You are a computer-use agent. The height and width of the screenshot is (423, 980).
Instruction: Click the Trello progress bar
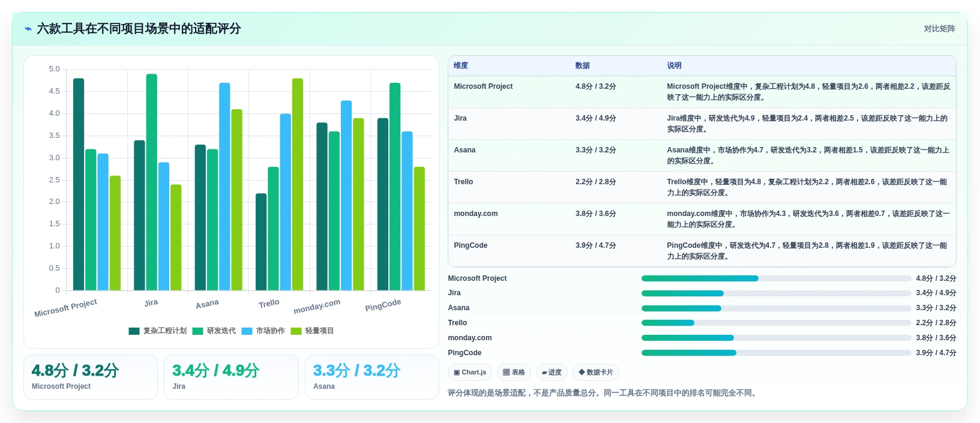776,323
